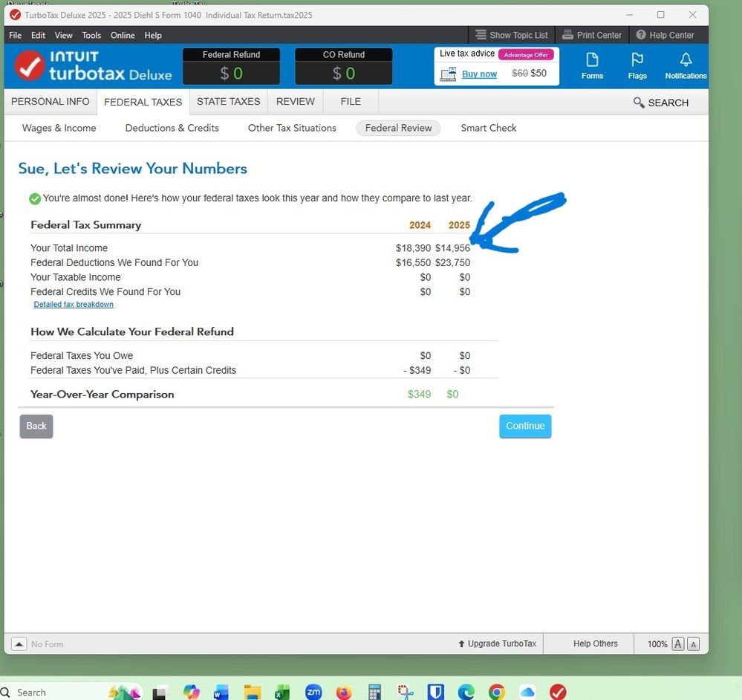This screenshot has width=742, height=700.
Task: Click the 2025 deductions value $23,750
Action: (452, 262)
